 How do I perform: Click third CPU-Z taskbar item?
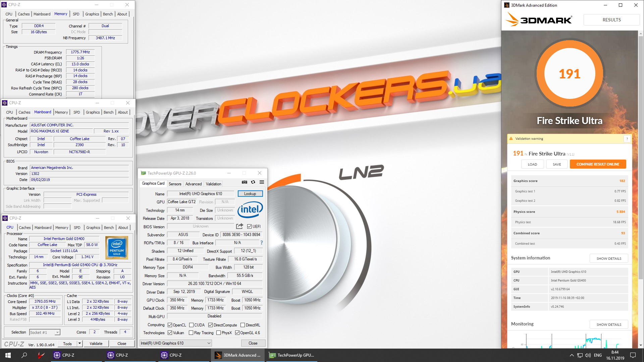pos(184,355)
